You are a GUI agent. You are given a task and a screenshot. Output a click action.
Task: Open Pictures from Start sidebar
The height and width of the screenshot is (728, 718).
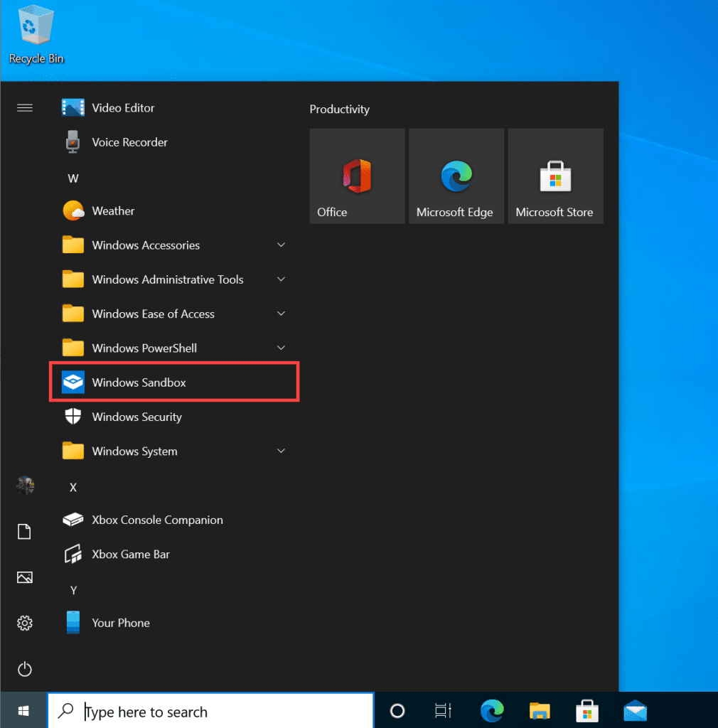click(25, 577)
